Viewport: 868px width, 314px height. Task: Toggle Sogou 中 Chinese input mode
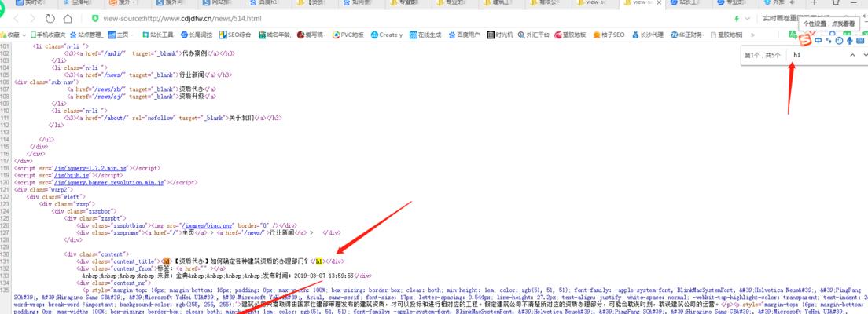[818, 40]
